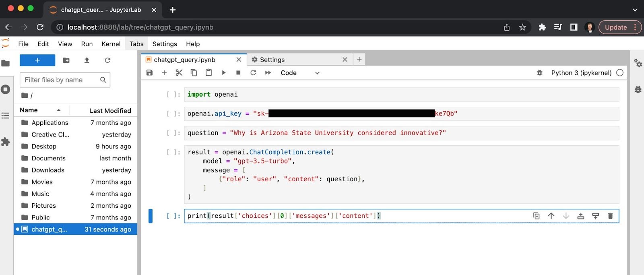
Task: Interrupt the kernel with stop icon
Action: click(x=238, y=72)
